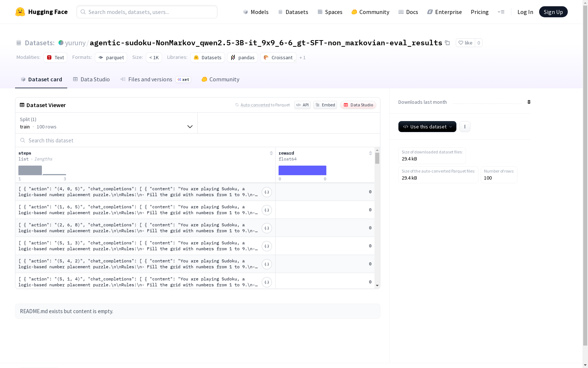
Task: Click the viewer scrollbar down arrow
Action: 377,286
